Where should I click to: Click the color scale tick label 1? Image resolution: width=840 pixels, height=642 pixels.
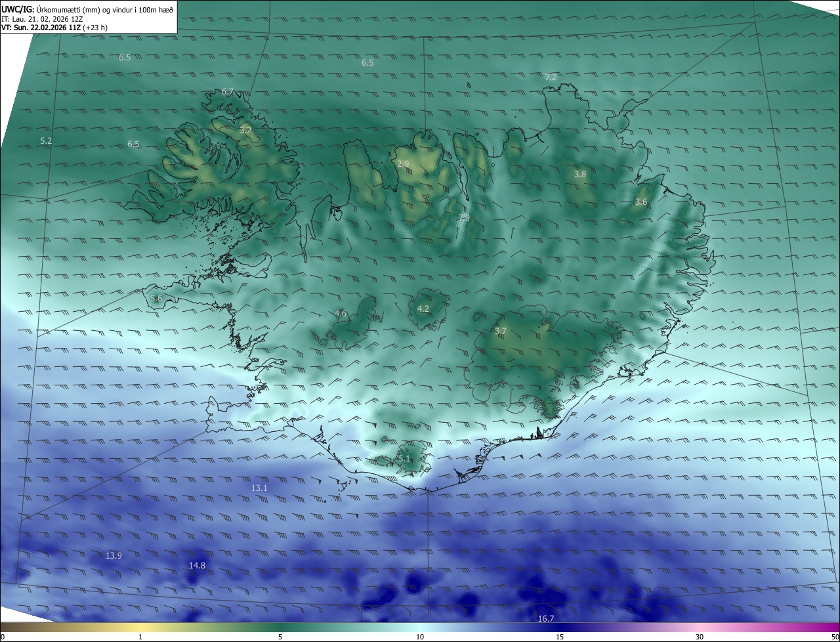(140, 637)
